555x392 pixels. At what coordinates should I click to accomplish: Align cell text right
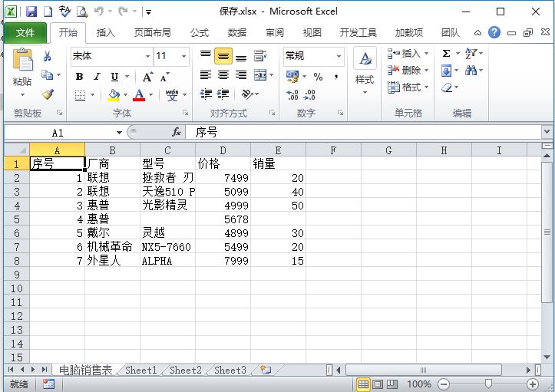point(241,74)
